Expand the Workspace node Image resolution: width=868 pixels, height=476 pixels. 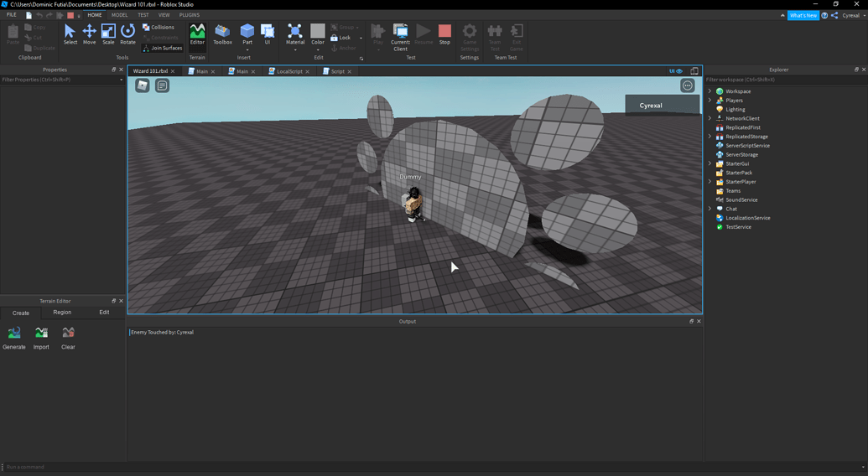(709, 91)
